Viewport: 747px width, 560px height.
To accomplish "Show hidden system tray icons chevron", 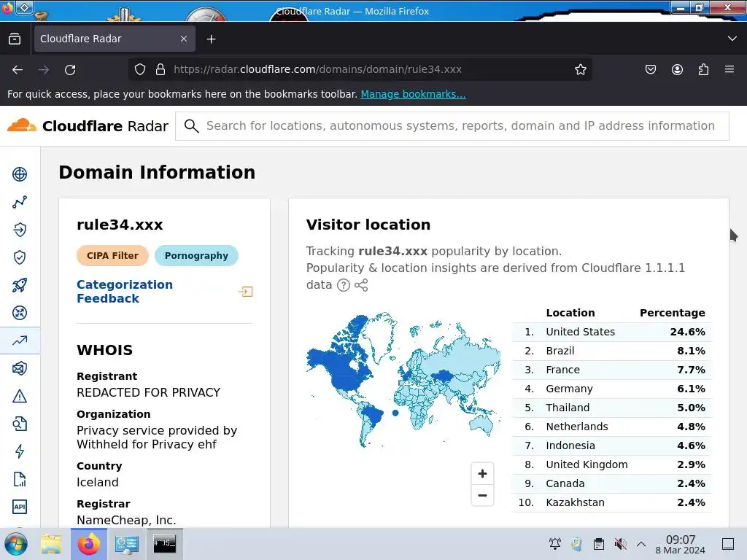I will [641, 544].
